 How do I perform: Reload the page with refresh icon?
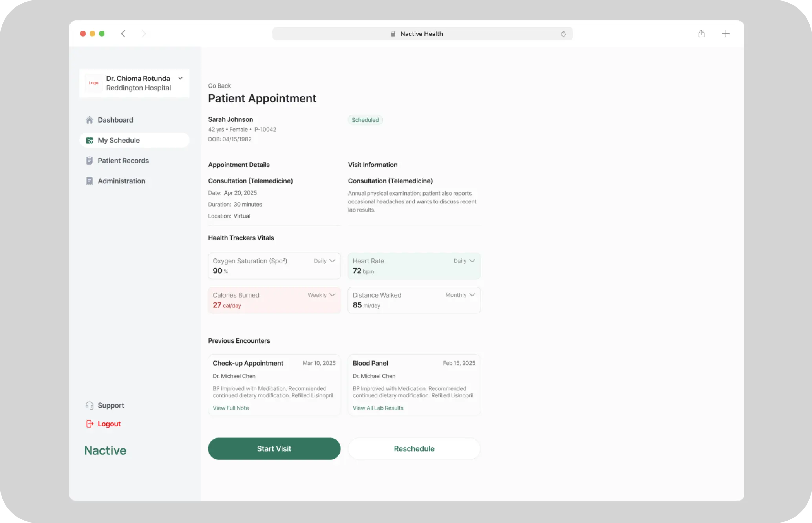coord(563,34)
